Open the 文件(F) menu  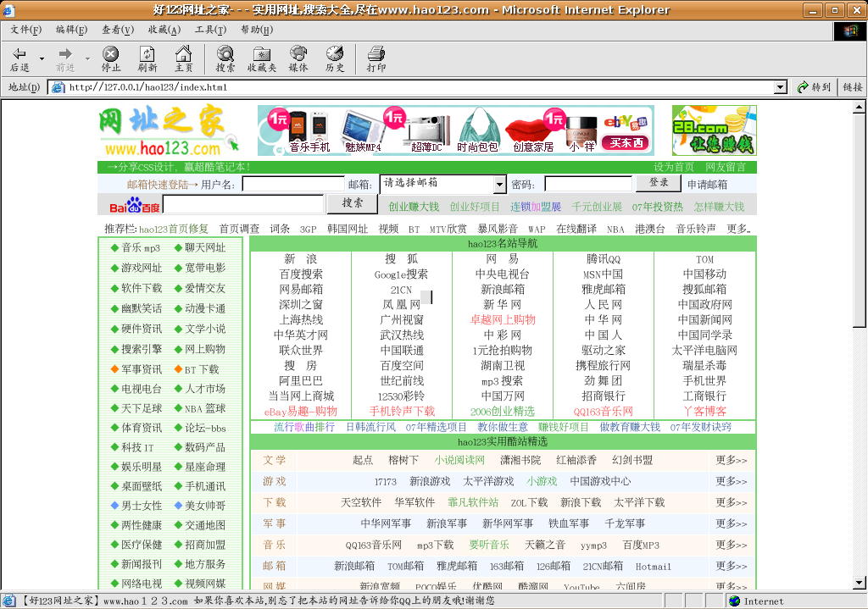click(25, 30)
